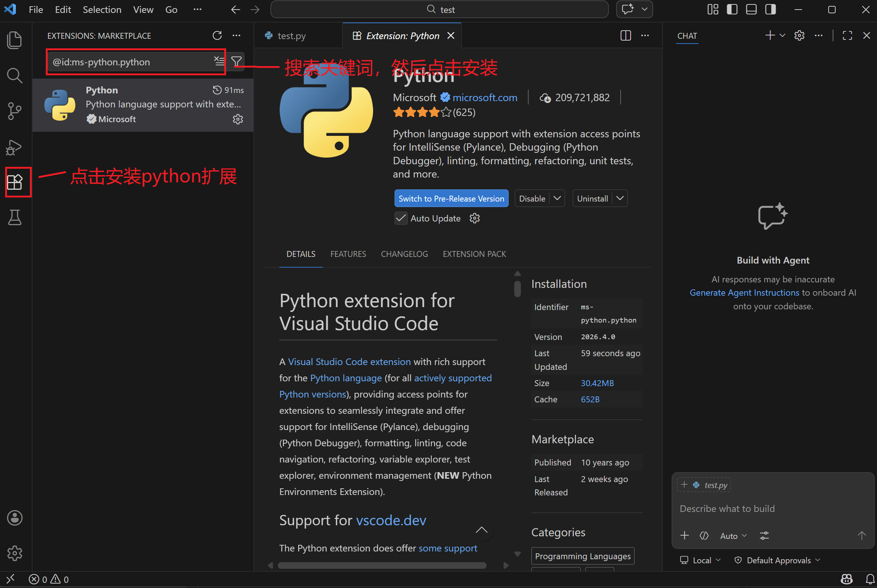Open the Accounts icon in activity bar
877x588 pixels.
pos(14,518)
